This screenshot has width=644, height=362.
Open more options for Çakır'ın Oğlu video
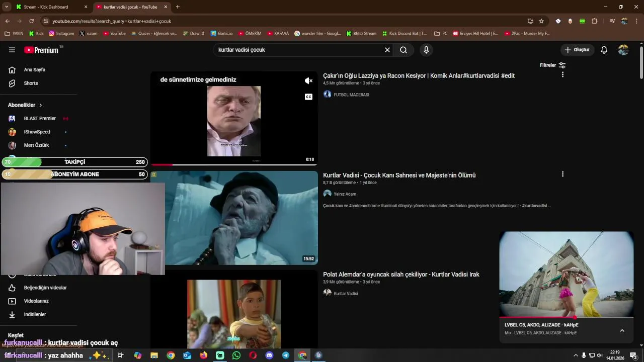click(x=562, y=74)
